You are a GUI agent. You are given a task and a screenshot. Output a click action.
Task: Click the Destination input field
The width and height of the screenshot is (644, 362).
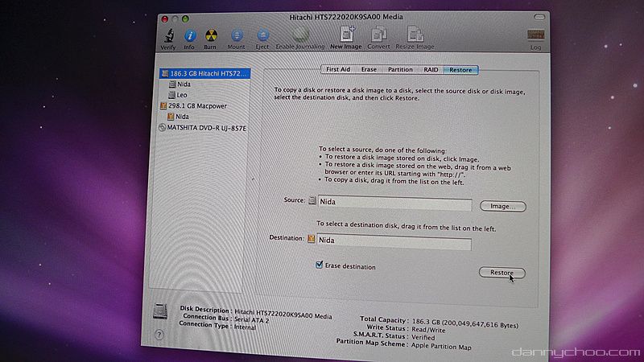point(394,241)
